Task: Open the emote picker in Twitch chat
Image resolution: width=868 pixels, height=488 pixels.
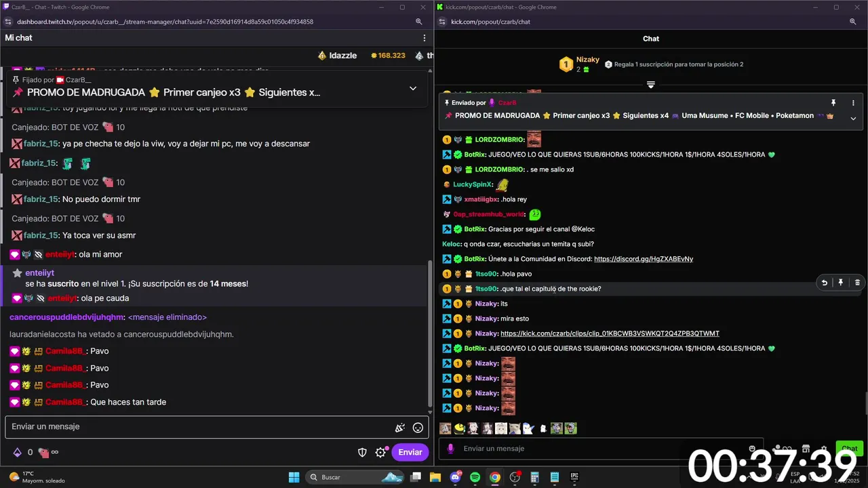Action: pos(418,428)
